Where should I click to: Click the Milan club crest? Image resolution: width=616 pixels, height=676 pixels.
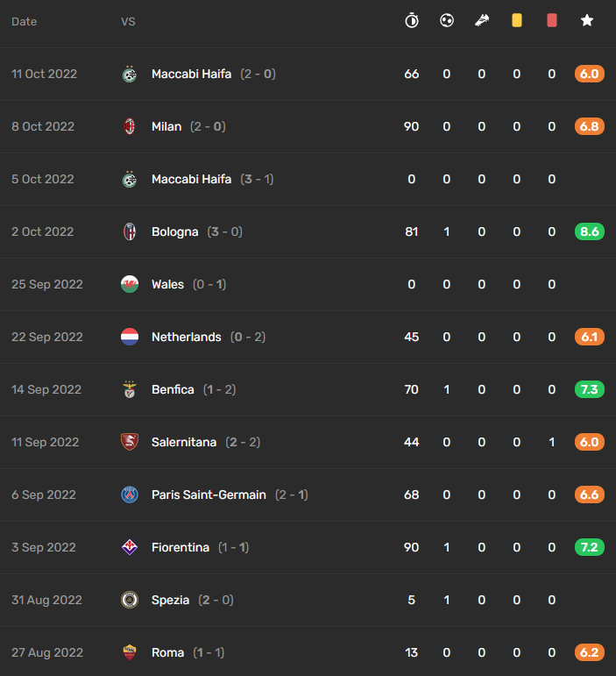tap(130, 126)
